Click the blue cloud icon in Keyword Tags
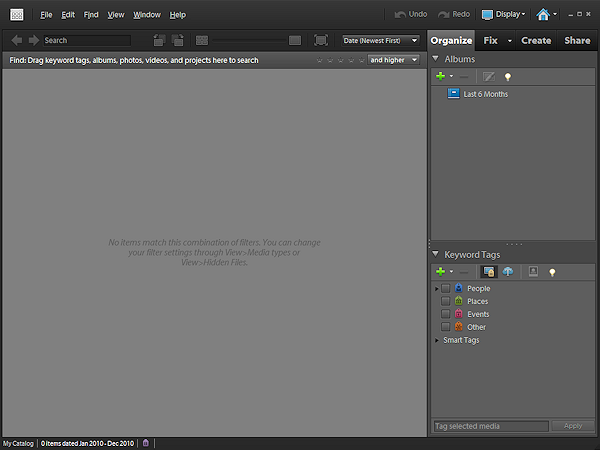600x450 pixels. tap(507, 271)
